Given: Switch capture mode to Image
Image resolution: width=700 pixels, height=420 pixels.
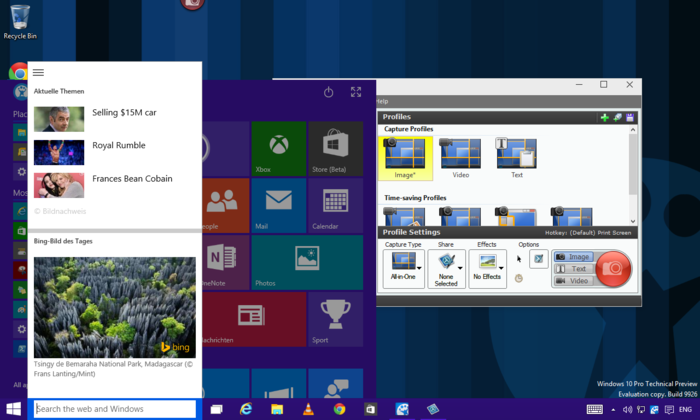Looking at the screenshot, I should [574, 257].
